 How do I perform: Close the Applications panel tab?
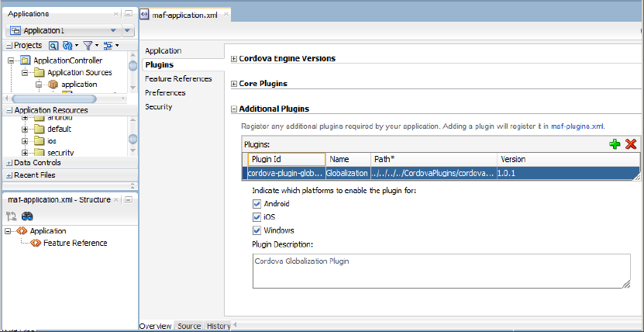116,14
